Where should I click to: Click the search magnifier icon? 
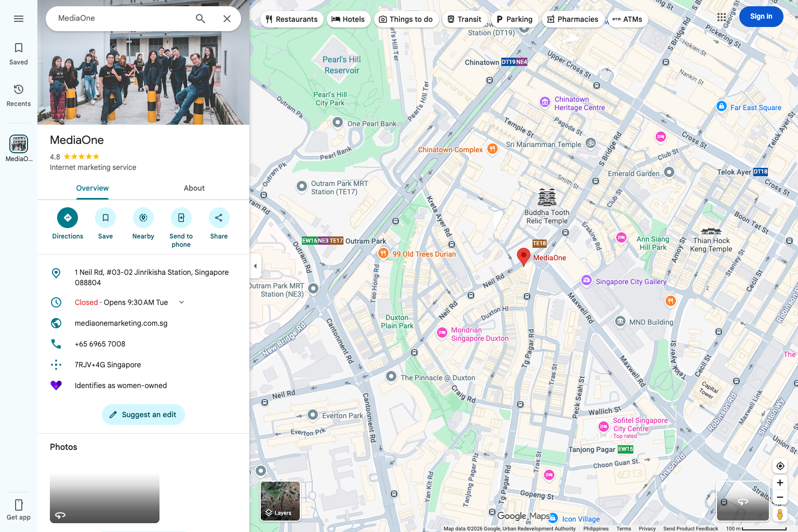pos(201,19)
